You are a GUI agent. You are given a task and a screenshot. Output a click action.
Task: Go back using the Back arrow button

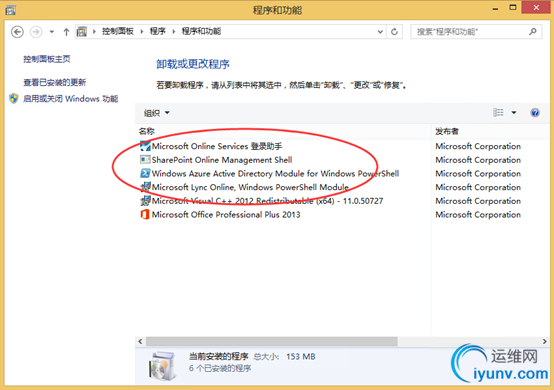click(17, 32)
